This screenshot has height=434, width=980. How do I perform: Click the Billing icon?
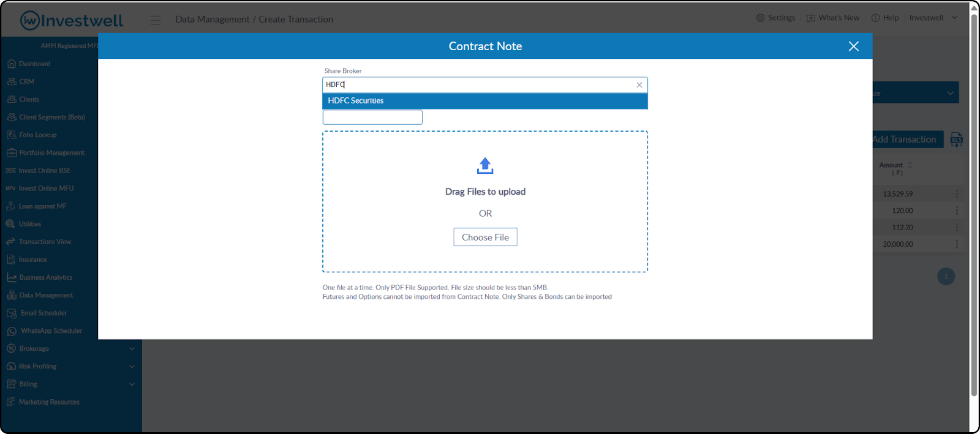(x=11, y=384)
